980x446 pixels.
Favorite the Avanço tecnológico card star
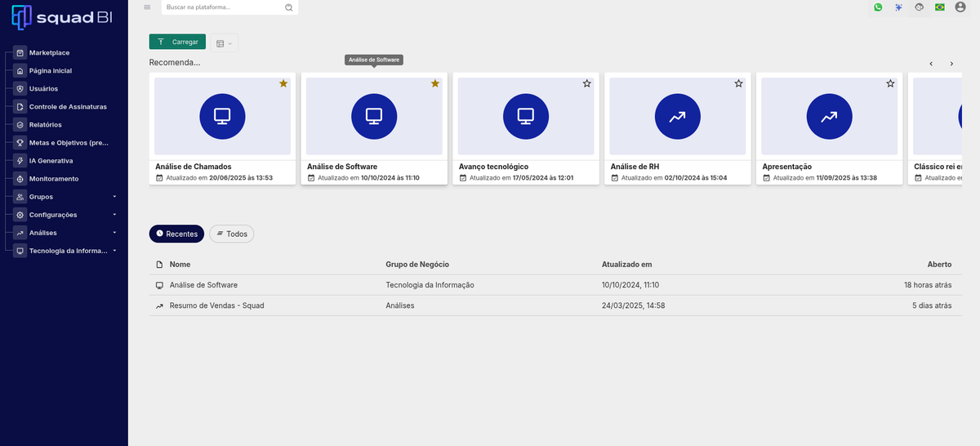coord(586,83)
